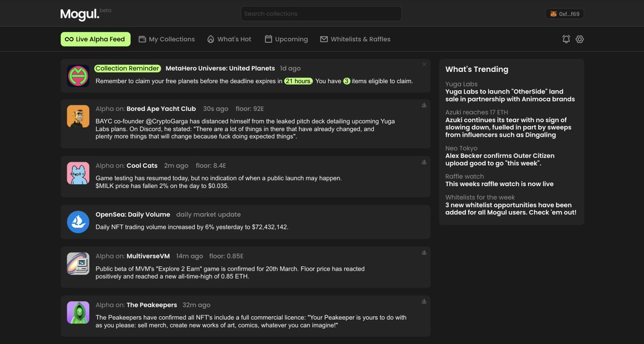Click the BAYC co-founder @CryptoGarga post text
The width and height of the screenshot is (644, 344).
245,129
